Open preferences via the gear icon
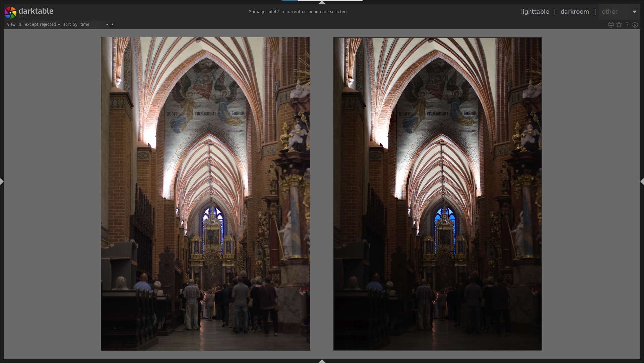 (x=635, y=24)
